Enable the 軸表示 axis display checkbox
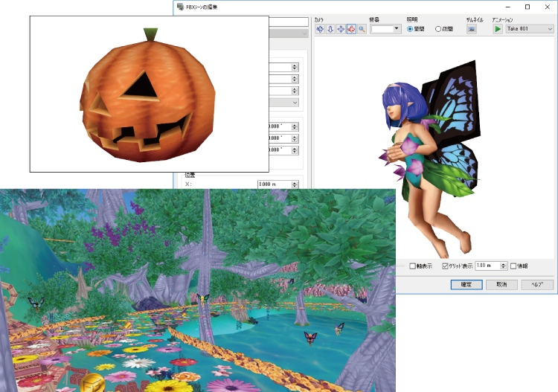Screen dimensions: 558x392 pos(412,266)
